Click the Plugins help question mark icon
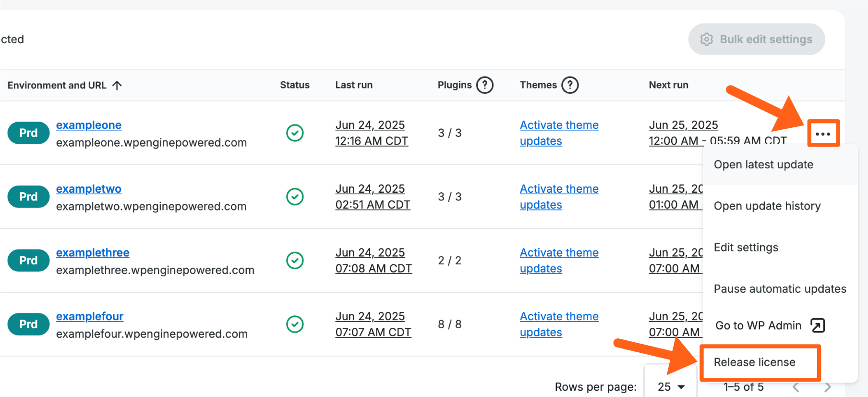The height and width of the screenshot is (397, 868). tap(484, 85)
